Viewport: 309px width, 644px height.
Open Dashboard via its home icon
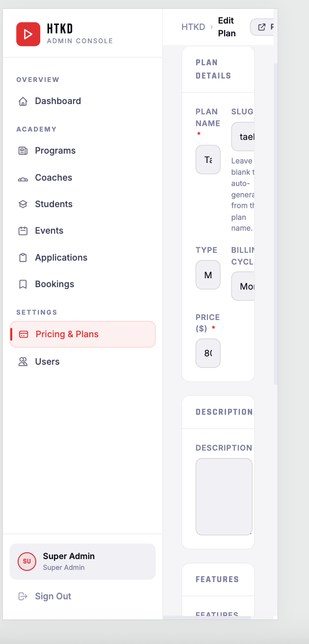click(x=23, y=102)
